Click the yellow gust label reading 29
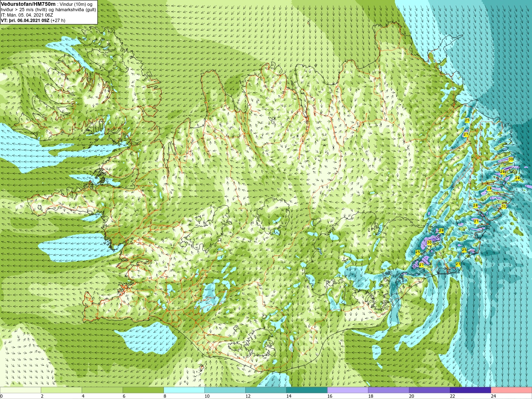The width and height of the screenshot is (532, 399). tap(489, 189)
